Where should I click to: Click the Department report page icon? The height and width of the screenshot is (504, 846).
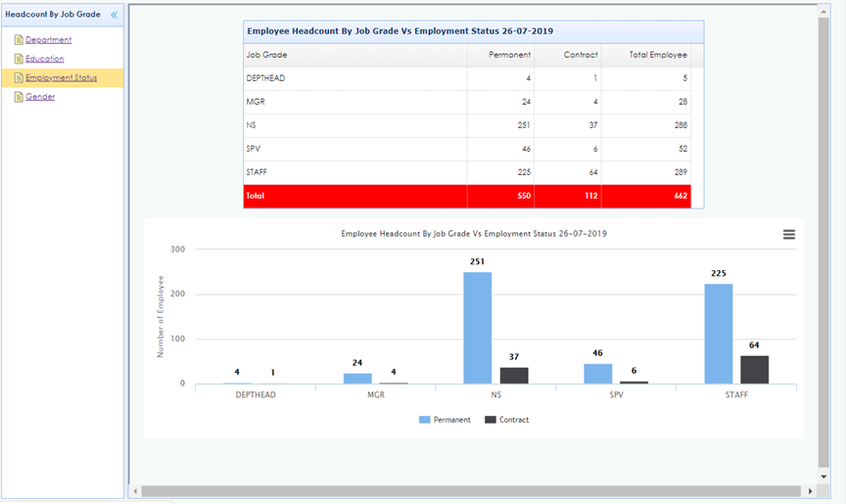click(x=19, y=40)
